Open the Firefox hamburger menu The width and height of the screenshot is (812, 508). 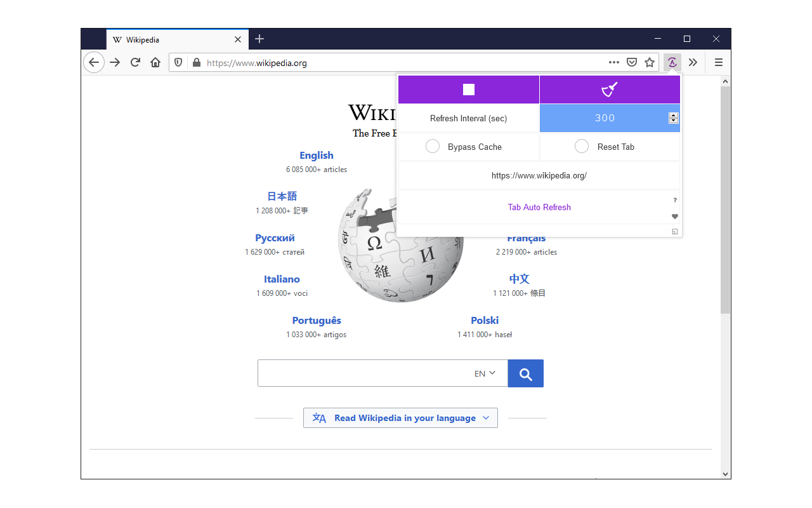click(x=719, y=62)
